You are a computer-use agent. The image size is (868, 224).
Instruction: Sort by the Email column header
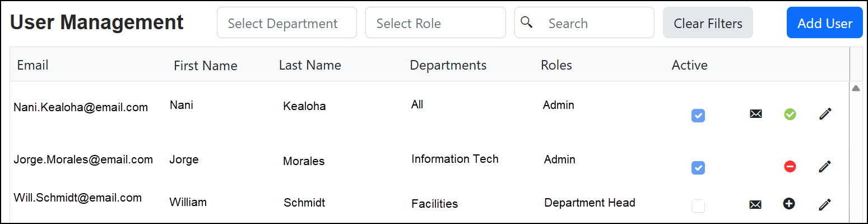coord(33,65)
